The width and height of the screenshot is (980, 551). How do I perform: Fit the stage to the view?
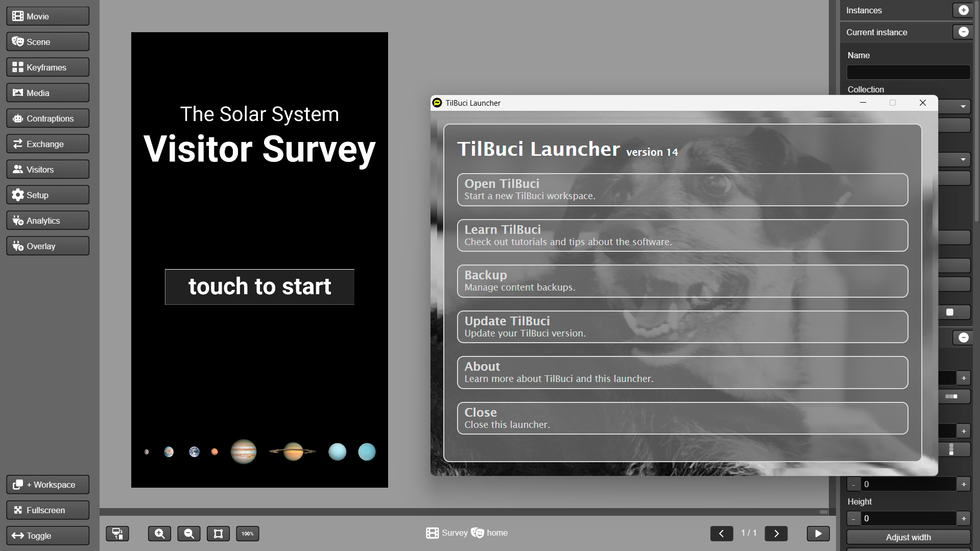pos(218,534)
